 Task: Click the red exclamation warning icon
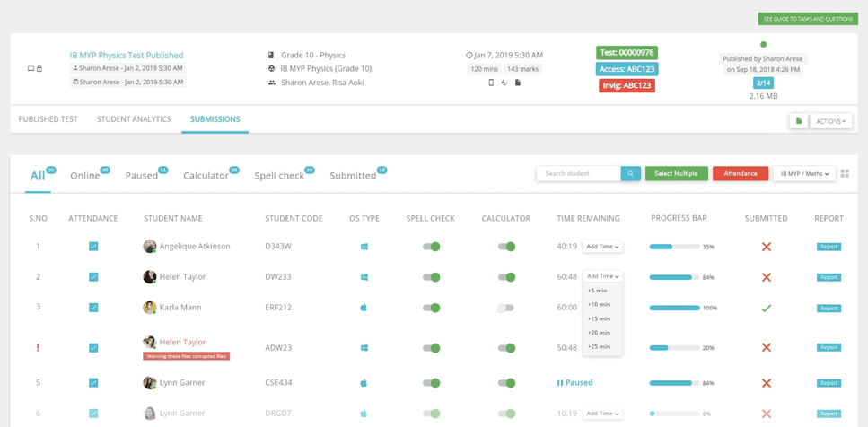(x=38, y=347)
